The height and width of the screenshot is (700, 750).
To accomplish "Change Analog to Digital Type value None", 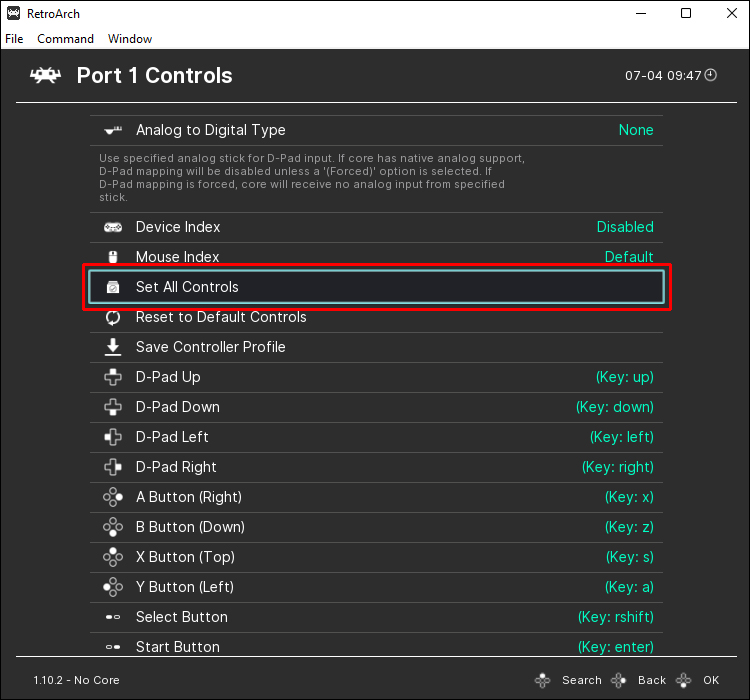I will [x=636, y=130].
